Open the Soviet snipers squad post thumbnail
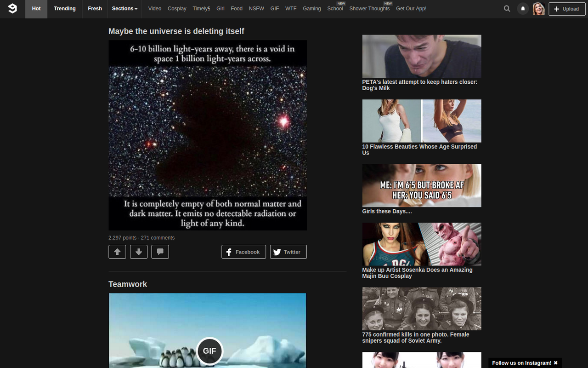Viewport: 588px width, 368px height. [422, 309]
